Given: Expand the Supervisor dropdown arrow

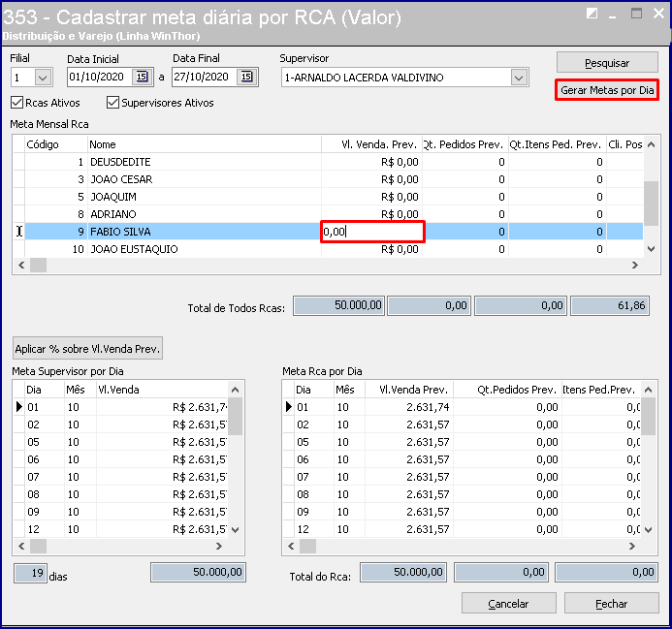Looking at the screenshot, I should (519, 78).
